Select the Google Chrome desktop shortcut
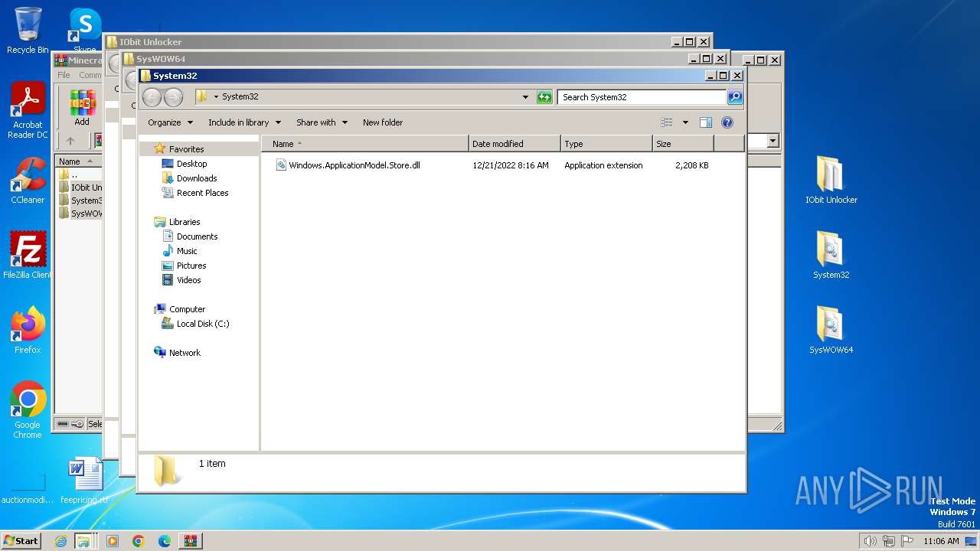The image size is (980, 551). (x=28, y=410)
